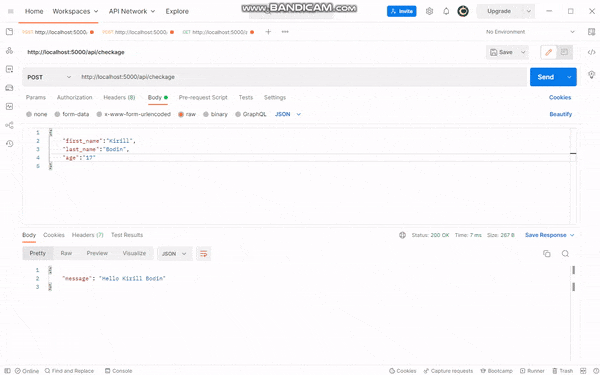Open Find and Replace in status bar

coord(69,371)
